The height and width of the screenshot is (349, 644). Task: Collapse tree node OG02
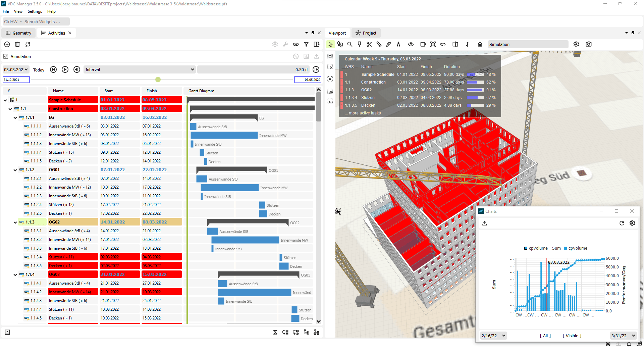coord(15,222)
